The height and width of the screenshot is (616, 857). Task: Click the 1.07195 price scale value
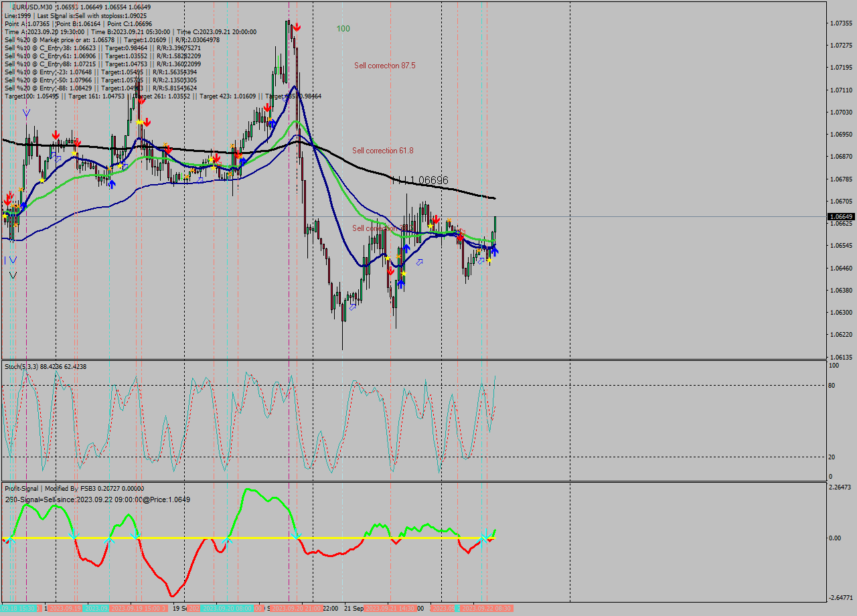point(840,68)
